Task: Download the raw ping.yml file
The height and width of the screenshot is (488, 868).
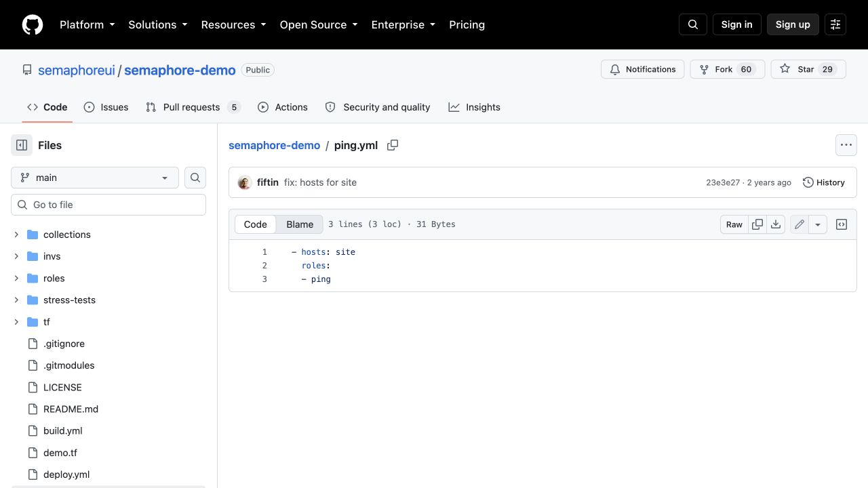Action: [776, 224]
